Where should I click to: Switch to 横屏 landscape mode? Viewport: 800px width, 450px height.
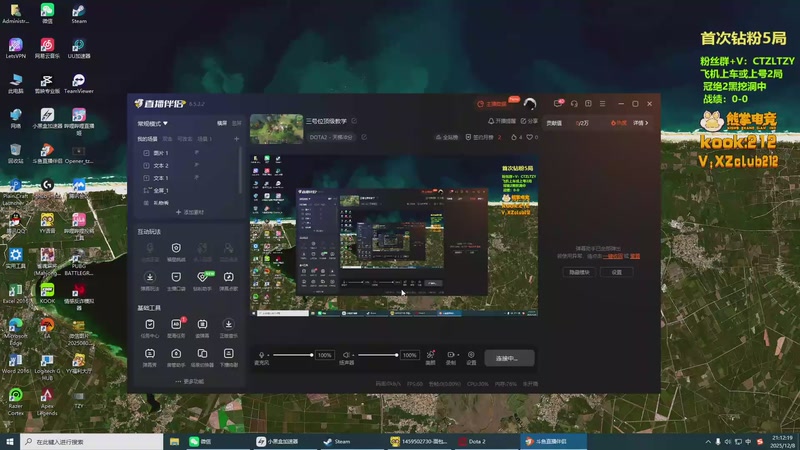[x=222, y=123]
